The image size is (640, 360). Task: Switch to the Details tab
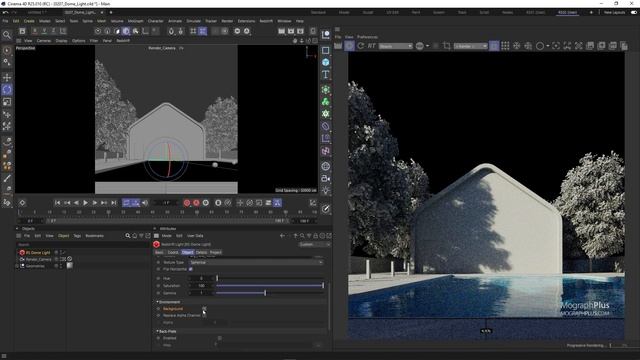click(201, 253)
